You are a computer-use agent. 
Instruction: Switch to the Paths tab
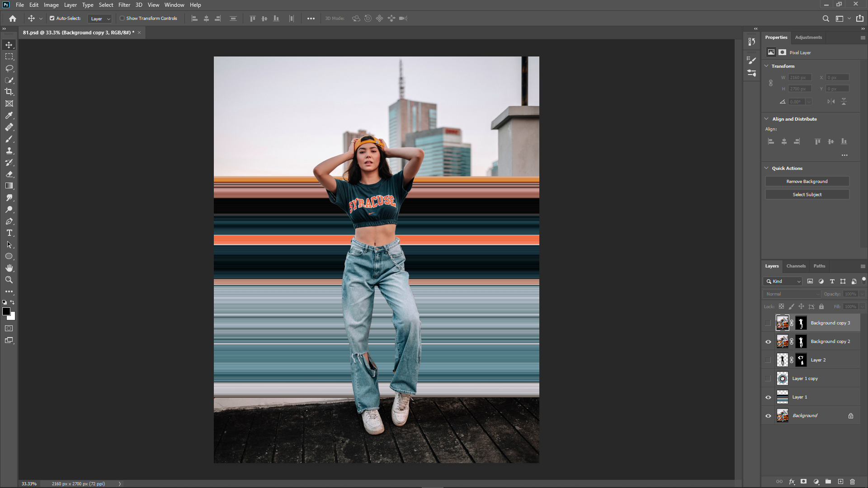point(819,266)
